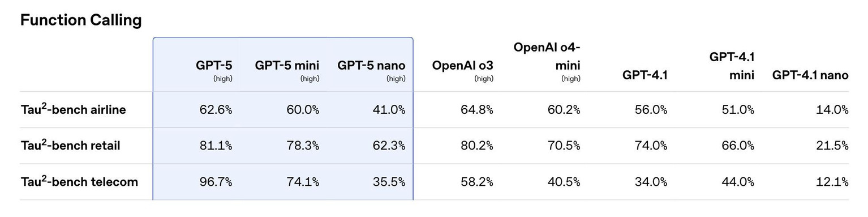
Task: Click GPT-4.1 mini retail score 66.0%
Action: (737, 146)
